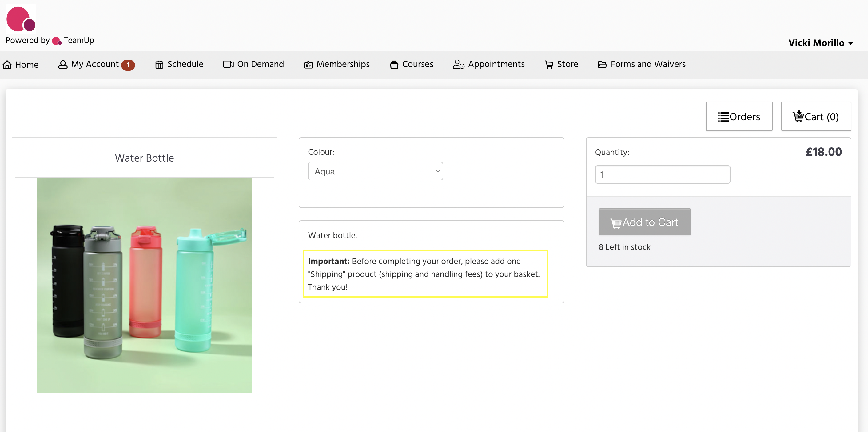Click the Schedule calendar icon

click(159, 64)
